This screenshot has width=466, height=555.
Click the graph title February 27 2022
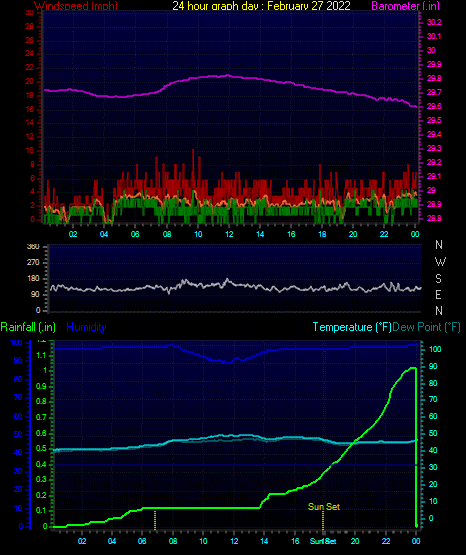click(309, 6)
